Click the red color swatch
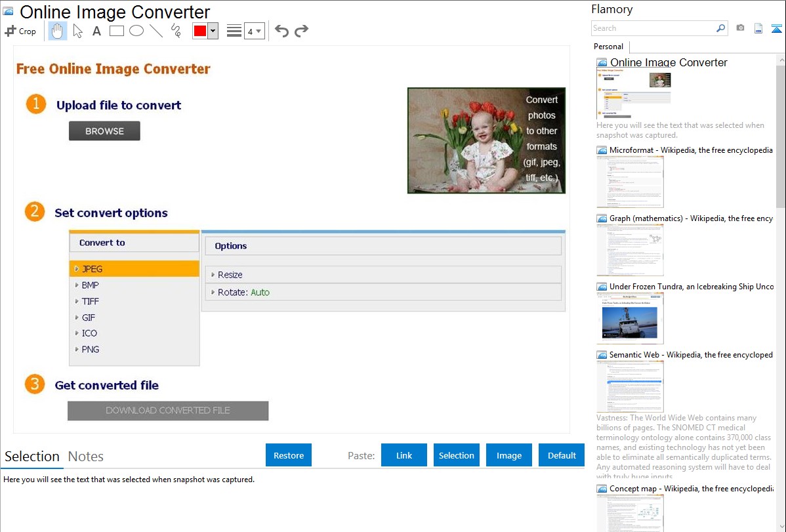Viewport: 786px width, 532px height. pos(200,31)
